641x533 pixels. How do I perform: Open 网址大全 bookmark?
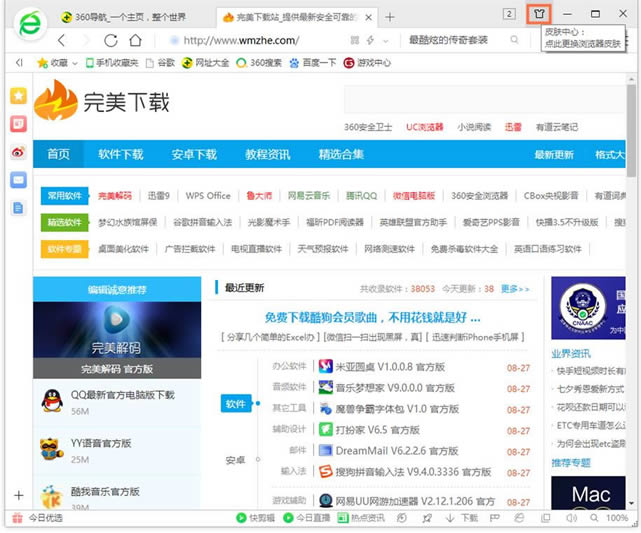[206, 63]
